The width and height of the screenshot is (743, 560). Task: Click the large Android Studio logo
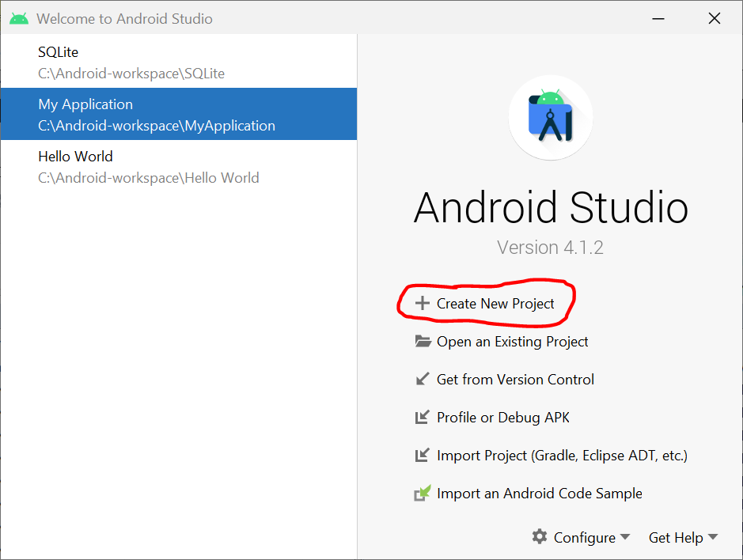551,119
